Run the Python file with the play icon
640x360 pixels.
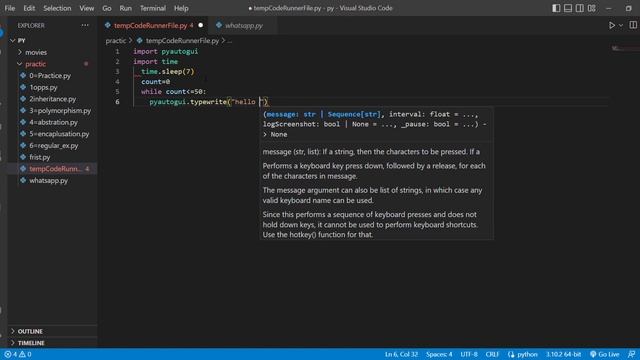pyautogui.click(x=612, y=25)
